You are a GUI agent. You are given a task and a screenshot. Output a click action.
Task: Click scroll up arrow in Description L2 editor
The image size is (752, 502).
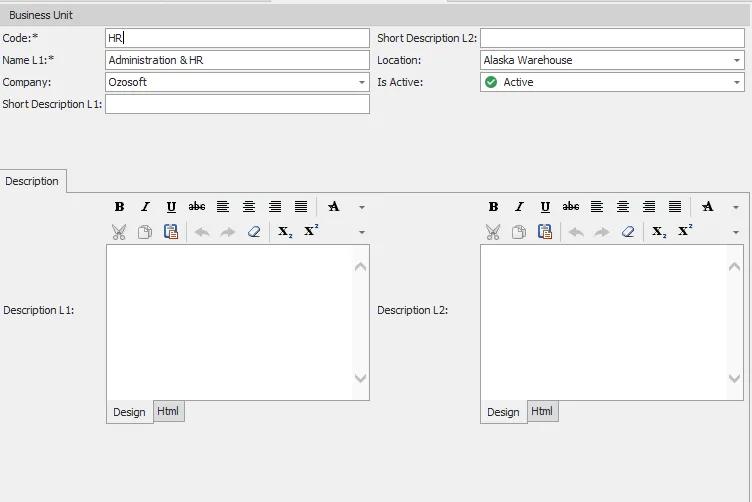(735, 267)
